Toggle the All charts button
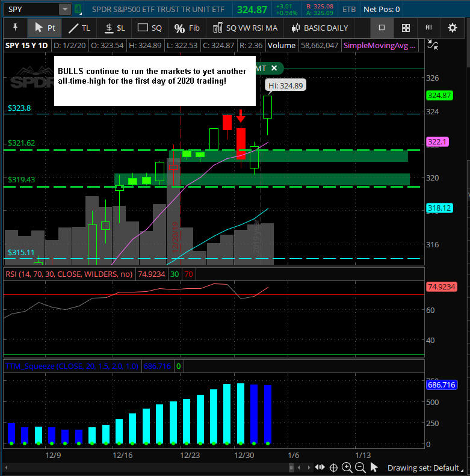 point(428,28)
